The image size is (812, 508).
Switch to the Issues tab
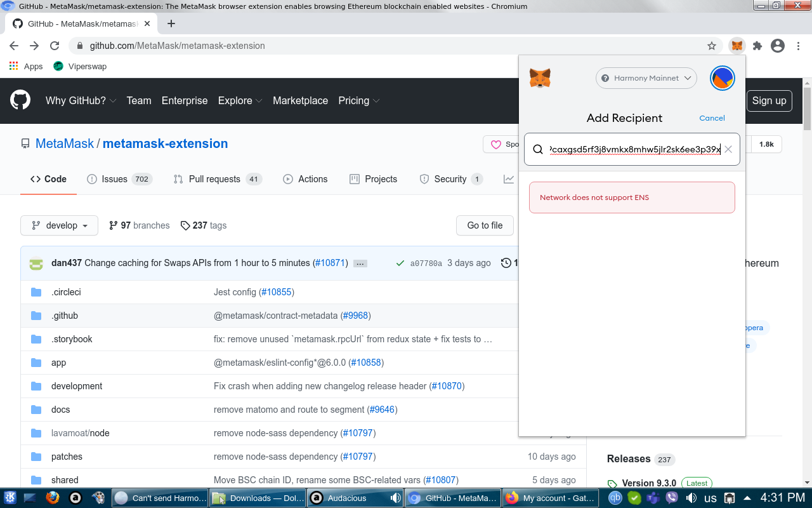coord(119,179)
